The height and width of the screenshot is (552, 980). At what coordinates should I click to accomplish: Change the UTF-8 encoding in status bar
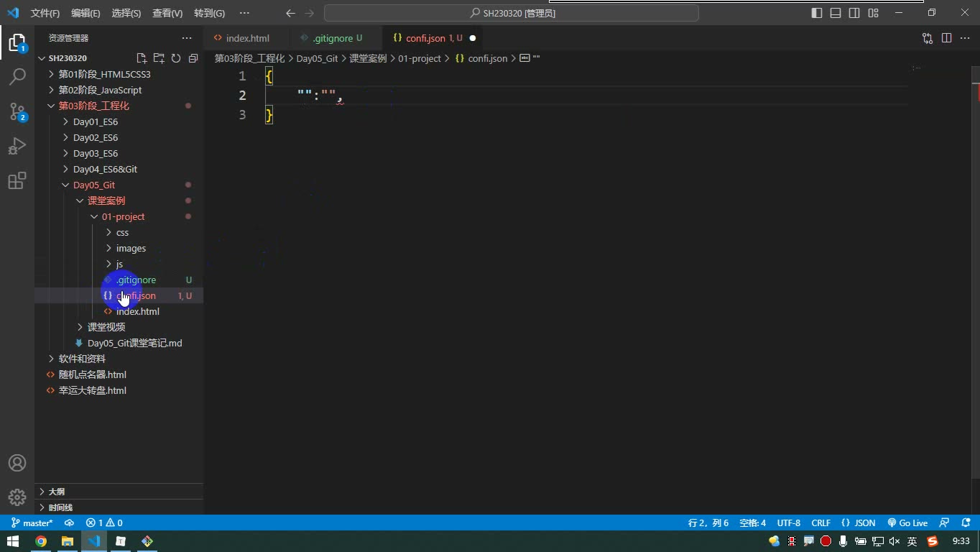(788, 523)
